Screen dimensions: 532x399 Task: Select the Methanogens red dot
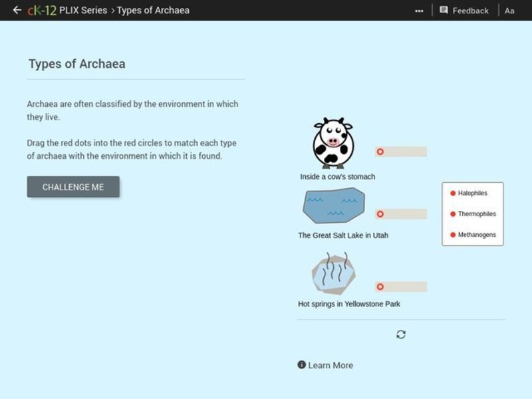453,235
